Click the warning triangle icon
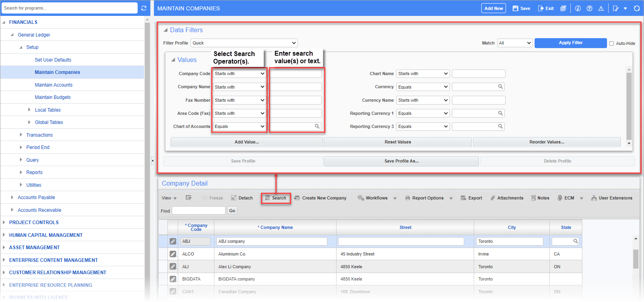This screenshot has width=644, height=302. coord(601,8)
